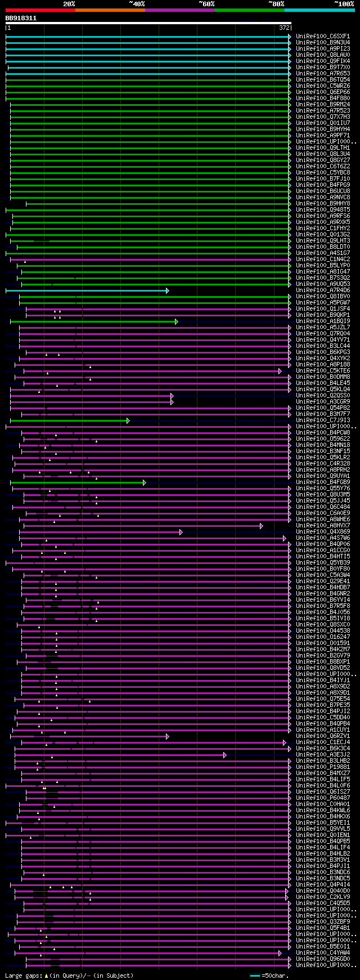Click label UniRef100_A3CGR9
The image size is (360, 980).
(323, 402)
